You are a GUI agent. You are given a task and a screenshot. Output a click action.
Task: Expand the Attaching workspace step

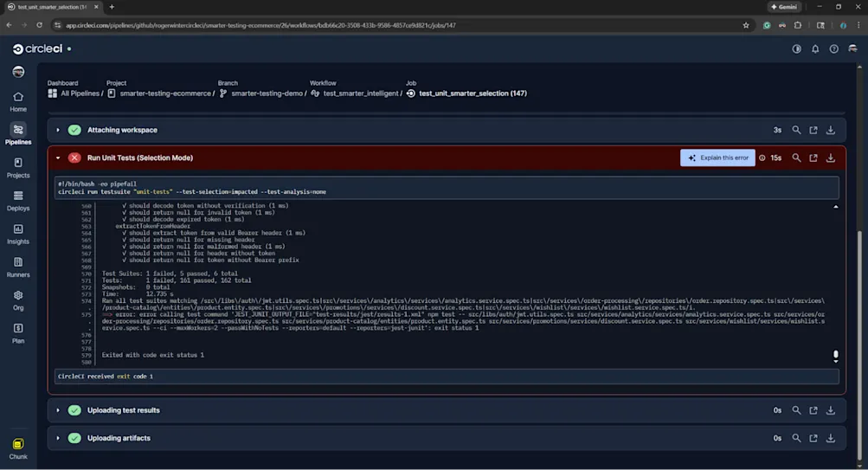[58, 130]
